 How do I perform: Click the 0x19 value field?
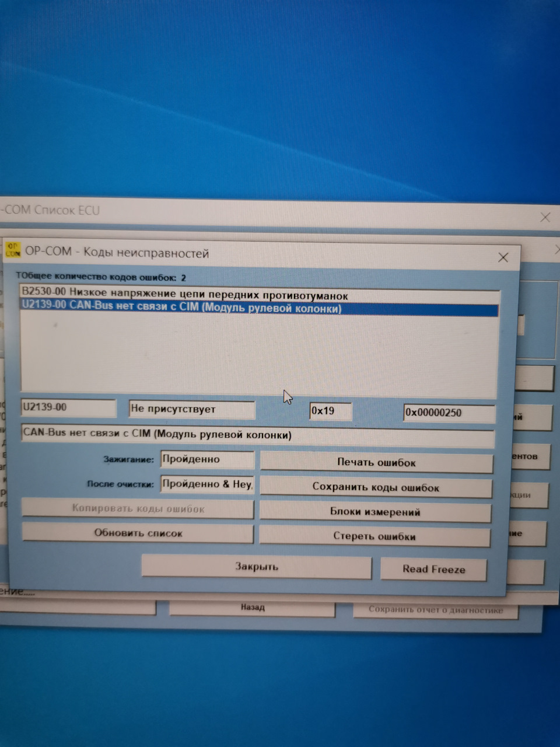(x=331, y=411)
